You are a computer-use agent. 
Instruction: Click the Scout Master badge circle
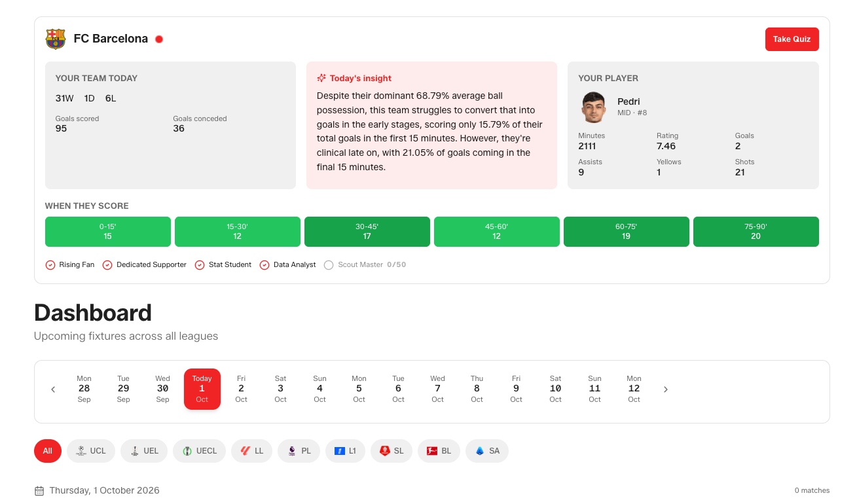(x=329, y=265)
